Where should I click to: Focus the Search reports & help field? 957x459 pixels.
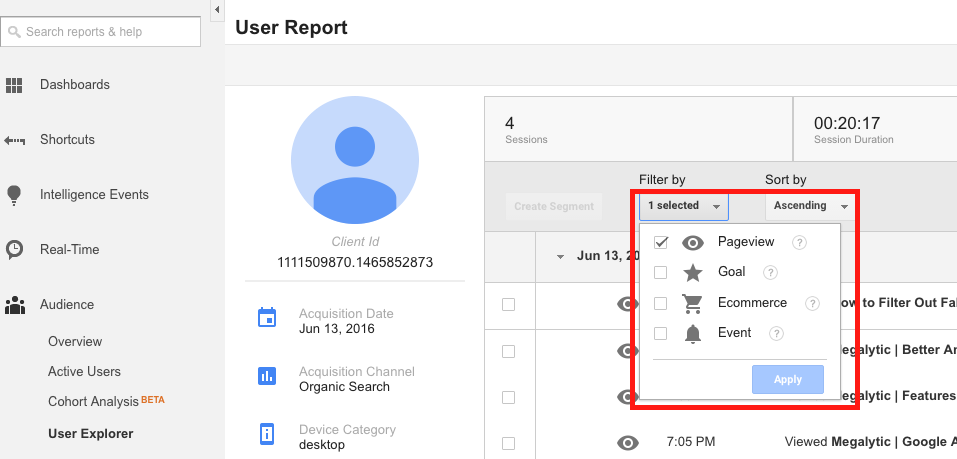pyautogui.click(x=101, y=32)
